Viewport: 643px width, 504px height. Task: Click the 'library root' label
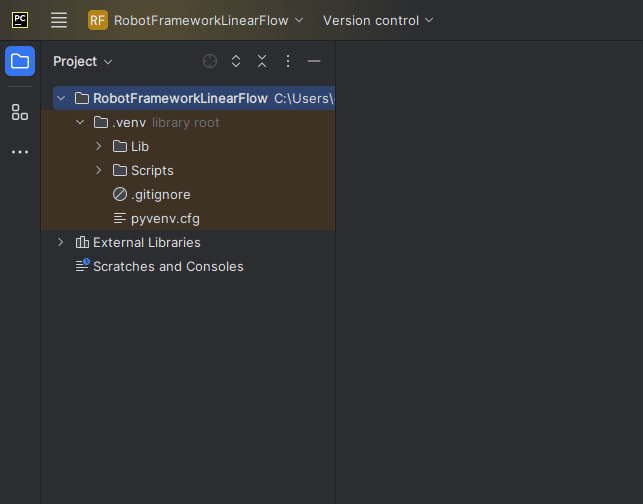[186, 123]
